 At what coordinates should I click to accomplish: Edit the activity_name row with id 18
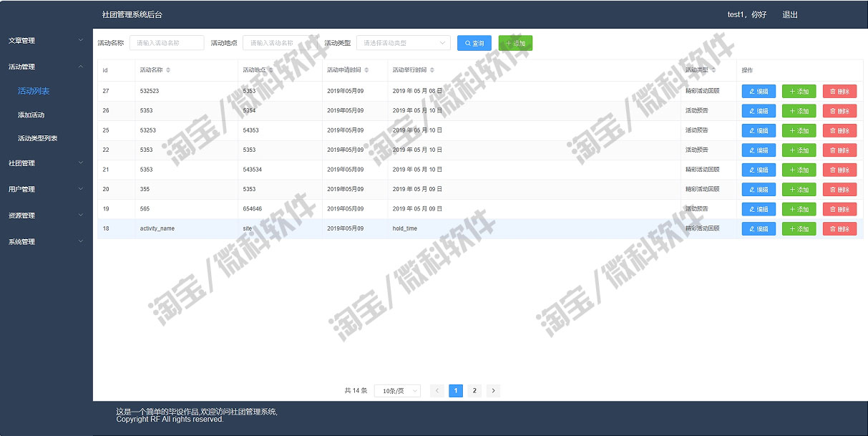(x=759, y=229)
